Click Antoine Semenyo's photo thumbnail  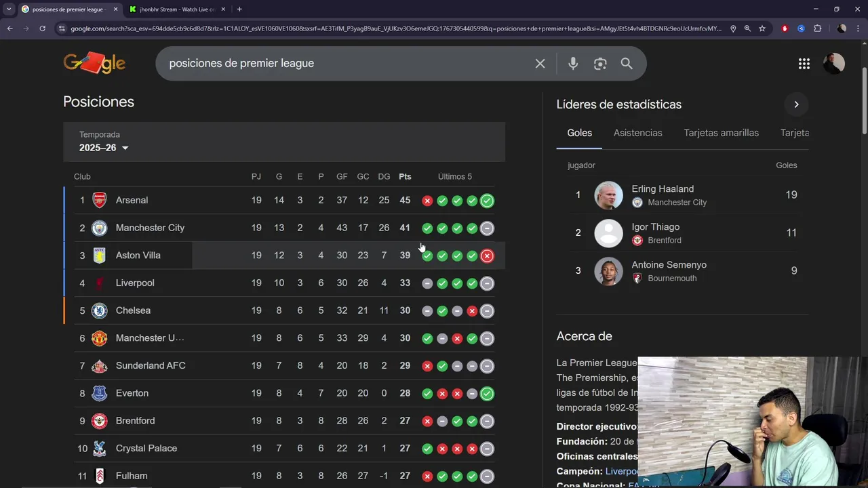coord(608,271)
